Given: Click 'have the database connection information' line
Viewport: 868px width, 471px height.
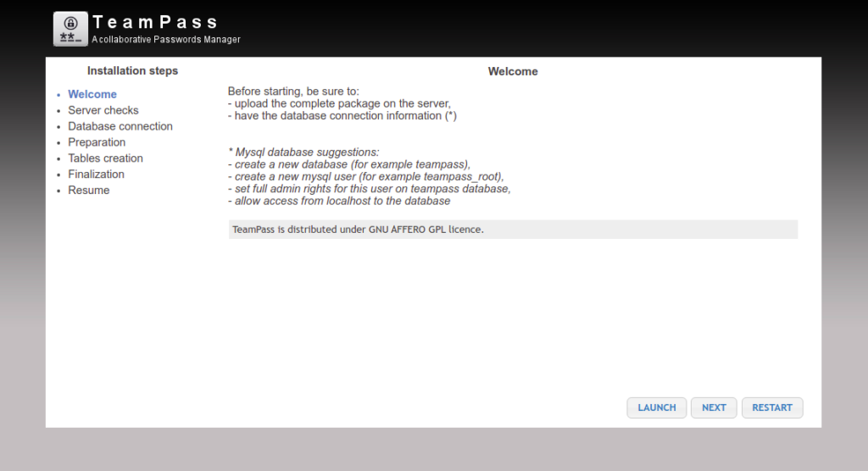Looking at the screenshot, I should click(342, 116).
